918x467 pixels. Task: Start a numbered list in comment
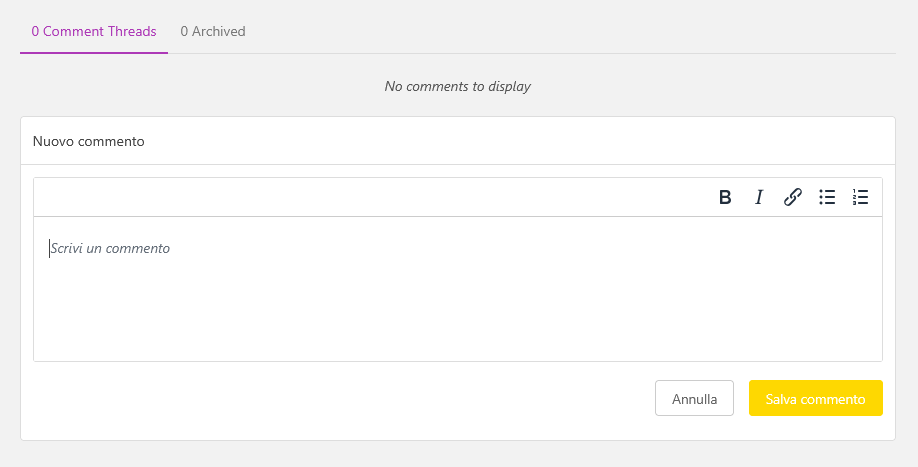860,197
